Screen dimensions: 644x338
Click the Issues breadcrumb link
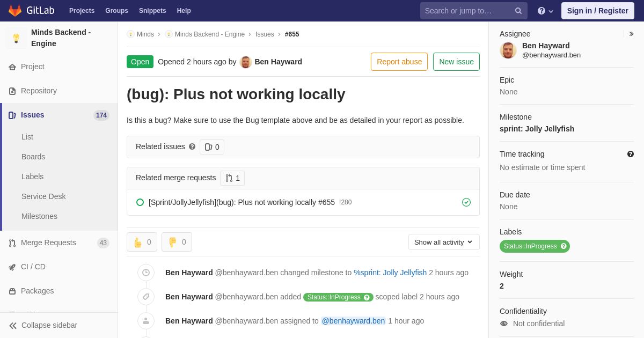(x=265, y=34)
